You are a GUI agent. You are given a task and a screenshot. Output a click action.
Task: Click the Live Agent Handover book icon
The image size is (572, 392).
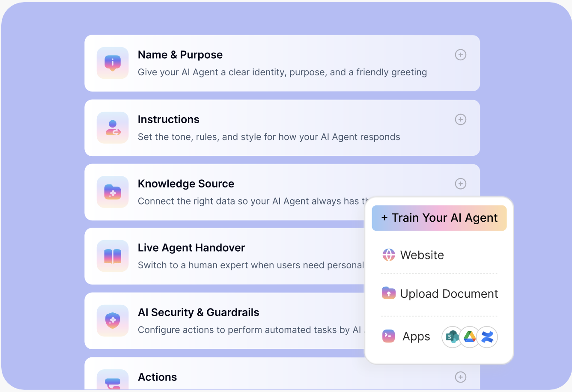(x=113, y=256)
